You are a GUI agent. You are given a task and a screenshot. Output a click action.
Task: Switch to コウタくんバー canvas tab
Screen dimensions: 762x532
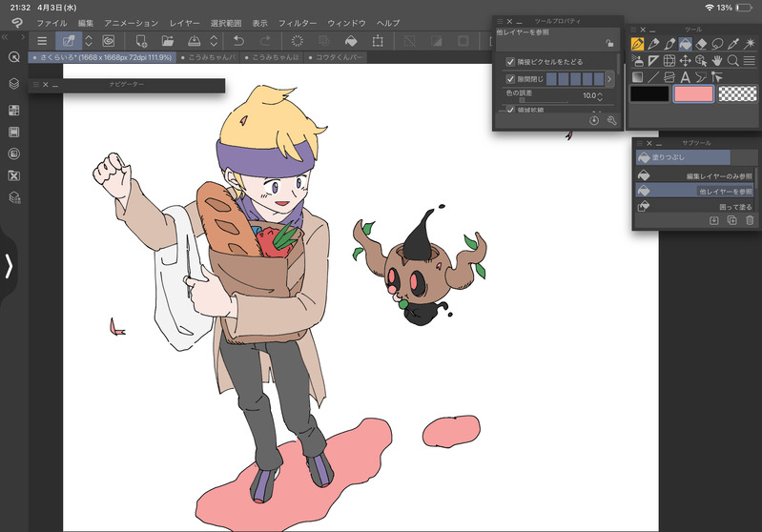click(336, 57)
